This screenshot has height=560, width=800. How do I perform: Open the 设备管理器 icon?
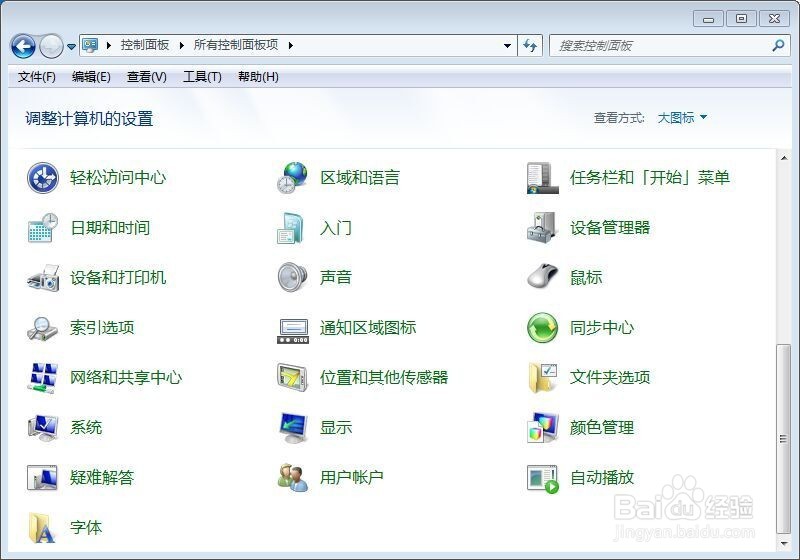coord(542,227)
